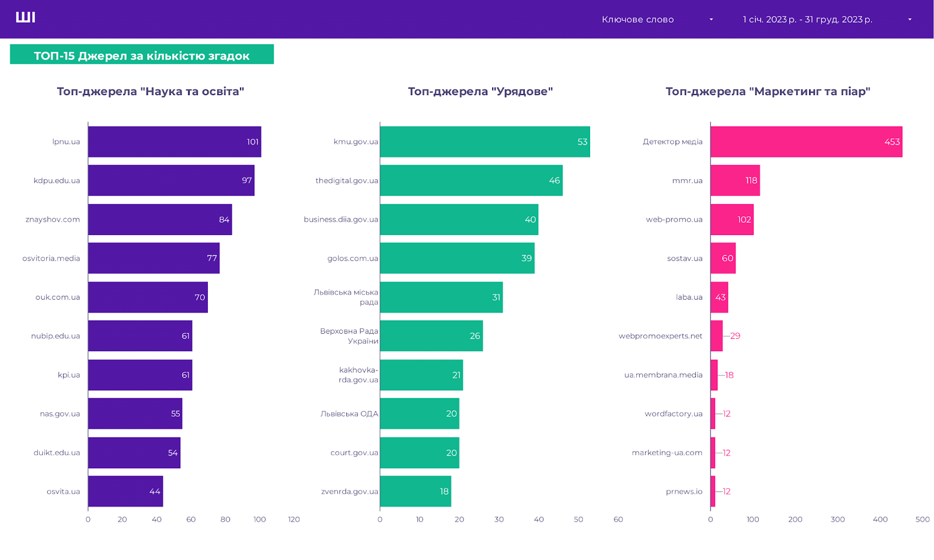Select the ouk.com.ua bar
Image resolution: width=934 pixels, height=560 pixels.
point(148,297)
